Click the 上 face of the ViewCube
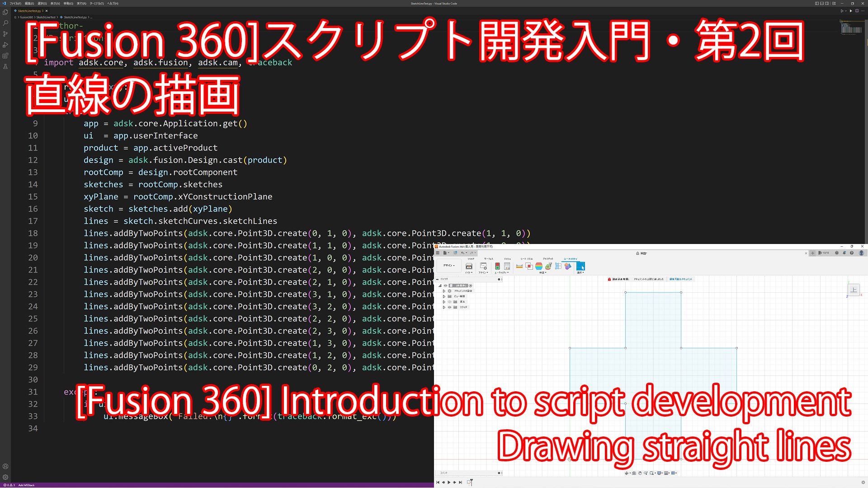This screenshot has height=488, width=868. coord(854,290)
